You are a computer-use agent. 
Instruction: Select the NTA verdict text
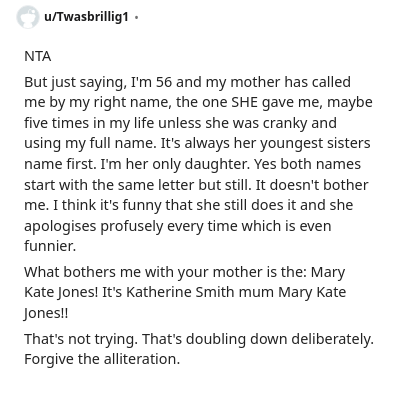(x=38, y=56)
